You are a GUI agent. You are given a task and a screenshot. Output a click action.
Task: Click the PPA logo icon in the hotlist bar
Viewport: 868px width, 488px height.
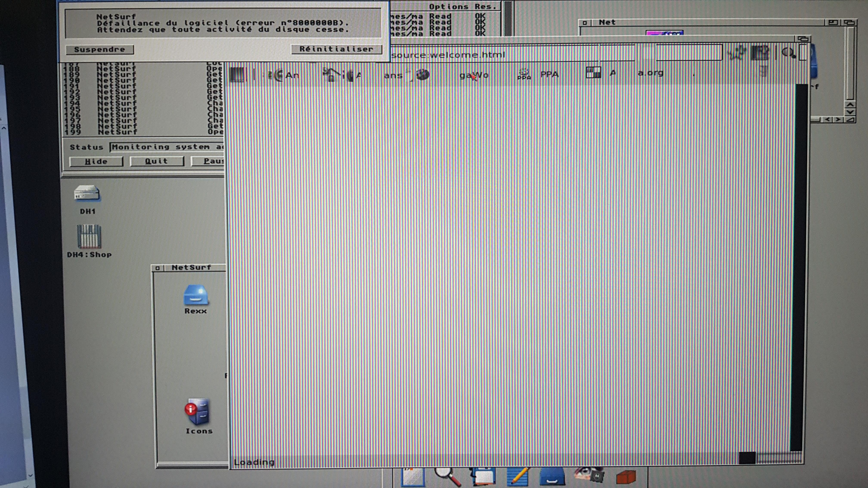(x=524, y=74)
